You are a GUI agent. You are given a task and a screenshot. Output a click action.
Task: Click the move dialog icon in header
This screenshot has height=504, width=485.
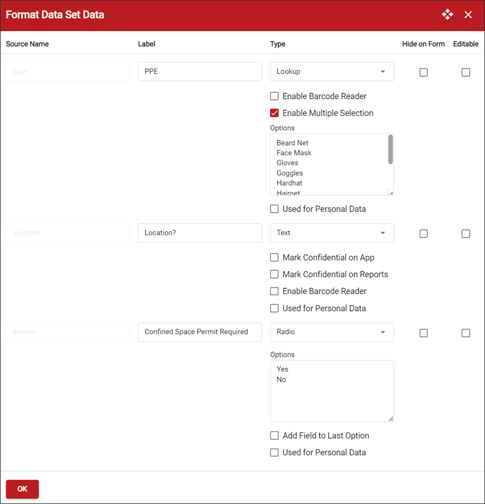[447, 15]
